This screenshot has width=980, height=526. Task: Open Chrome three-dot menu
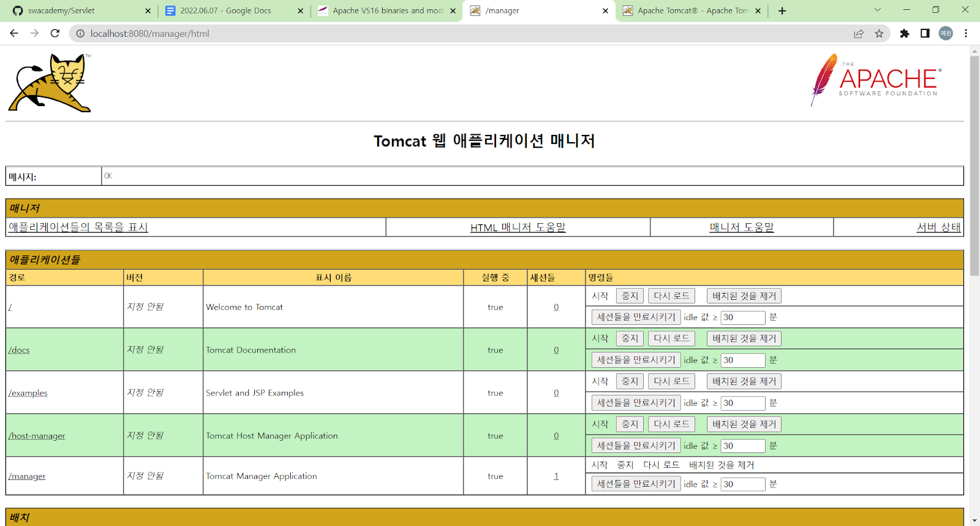tap(966, 34)
